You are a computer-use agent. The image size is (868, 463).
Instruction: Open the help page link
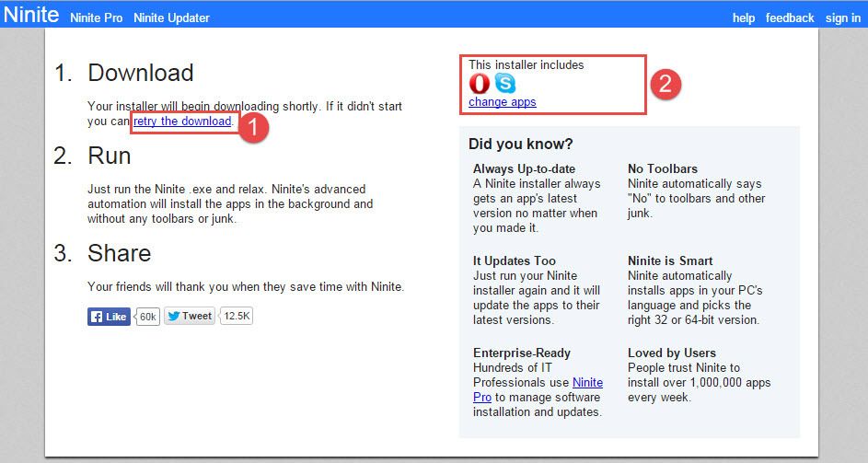tap(744, 17)
